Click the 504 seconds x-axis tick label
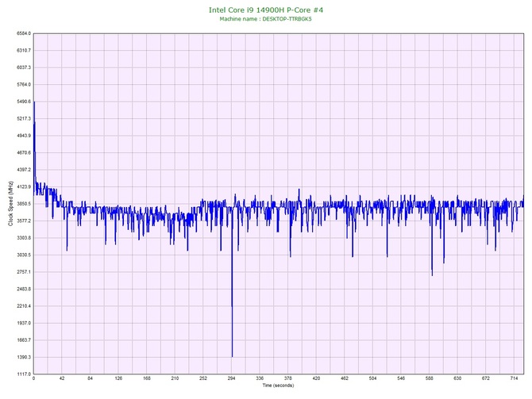This screenshot has height=399, width=532. tap(372, 378)
